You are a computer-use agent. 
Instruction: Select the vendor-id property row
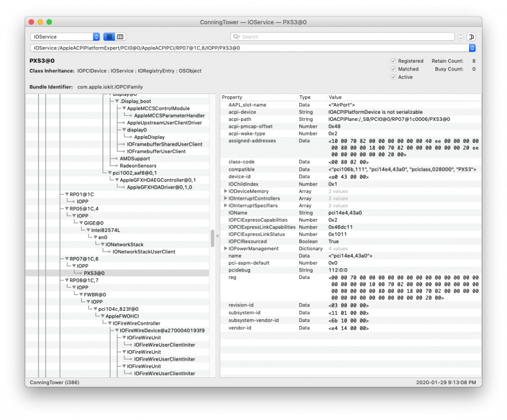coord(350,328)
